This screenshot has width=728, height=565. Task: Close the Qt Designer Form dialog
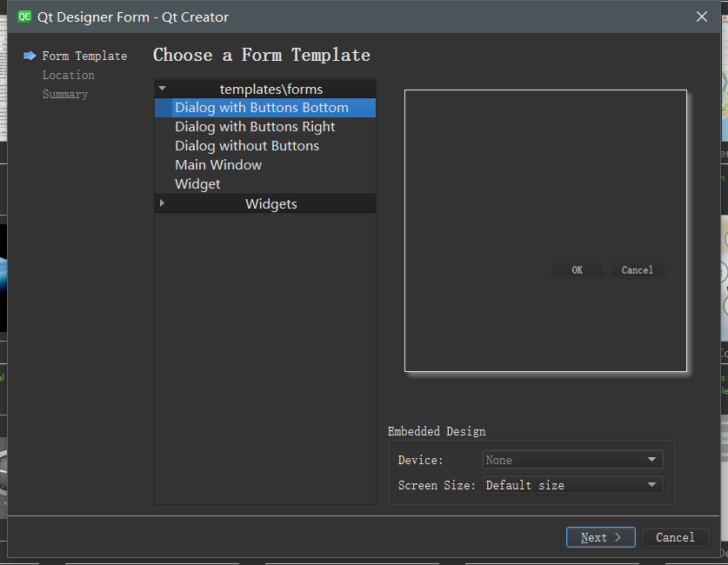pyautogui.click(x=702, y=17)
